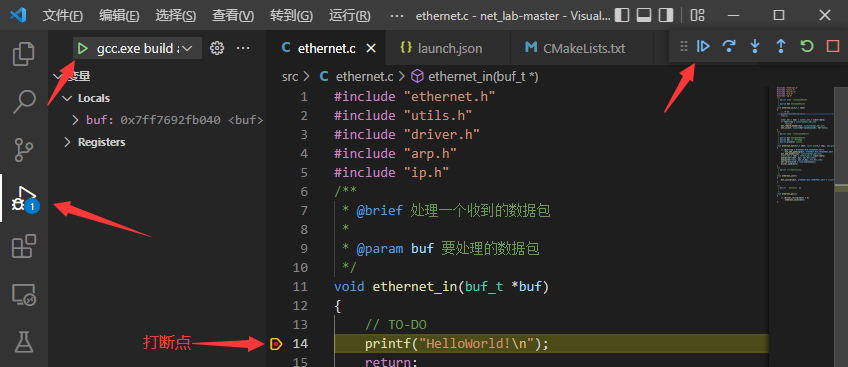Viewport: 848px width, 367px height.
Task: Open the 运行(R) menu
Action: [349, 16]
